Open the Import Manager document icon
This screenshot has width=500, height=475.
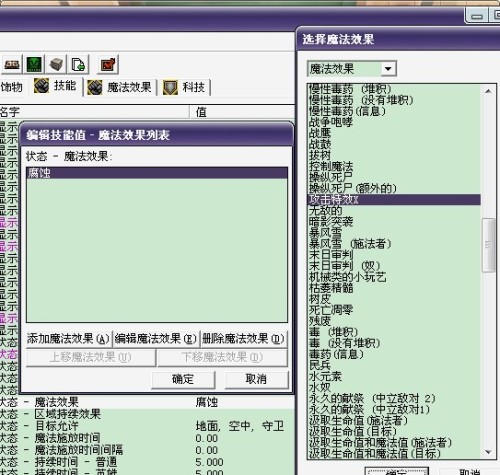click(x=78, y=64)
